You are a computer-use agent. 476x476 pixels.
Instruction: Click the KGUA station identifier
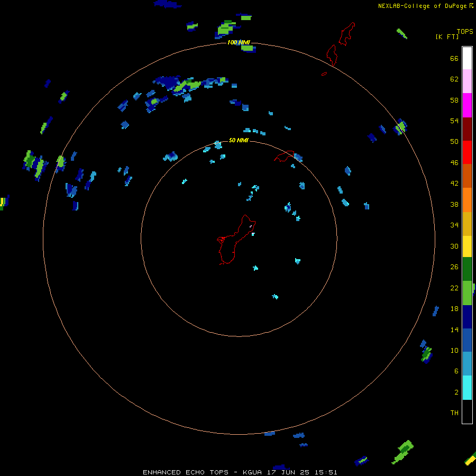252,472
